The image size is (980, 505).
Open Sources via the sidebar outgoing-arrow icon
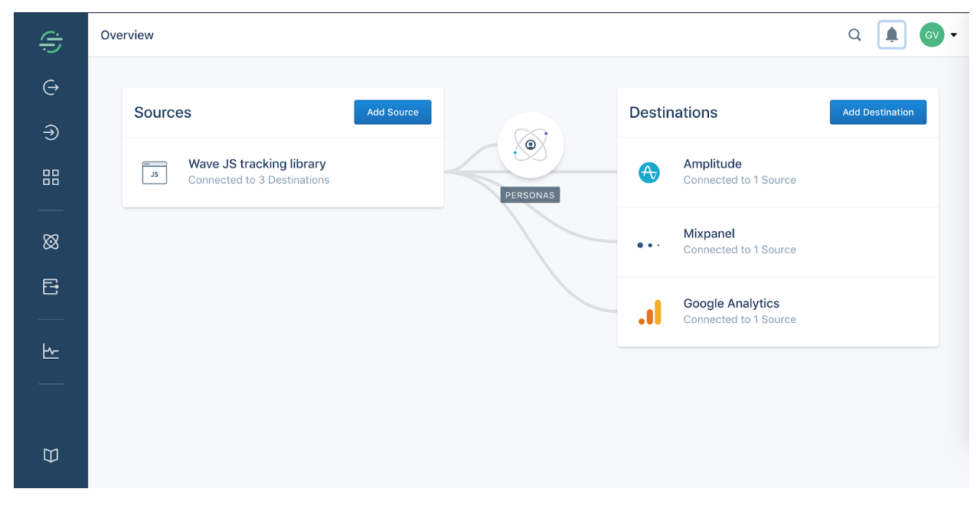click(x=51, y=87)
